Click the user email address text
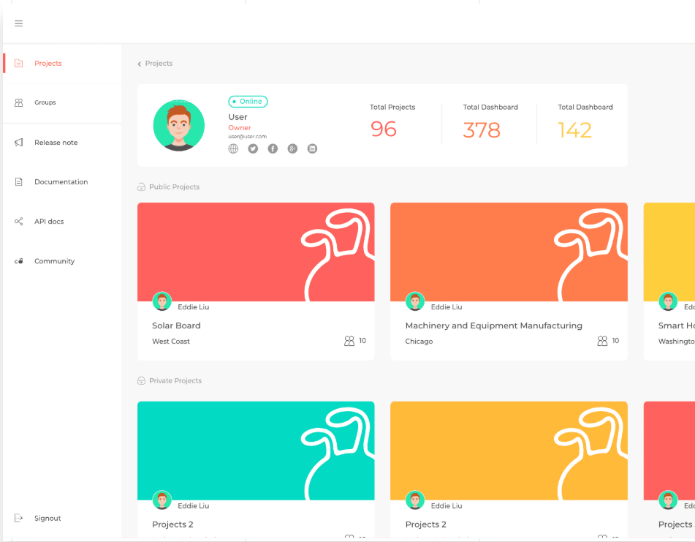This screenshot has height=542, width=695. point(247,136)
